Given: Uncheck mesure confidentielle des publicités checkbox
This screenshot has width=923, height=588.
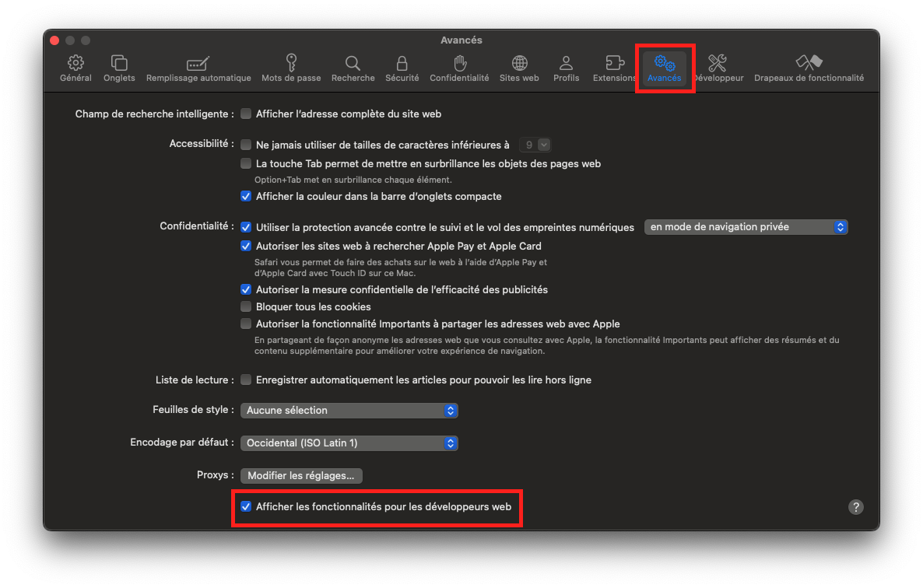Looking at the screenshot, I should [246, 289].
